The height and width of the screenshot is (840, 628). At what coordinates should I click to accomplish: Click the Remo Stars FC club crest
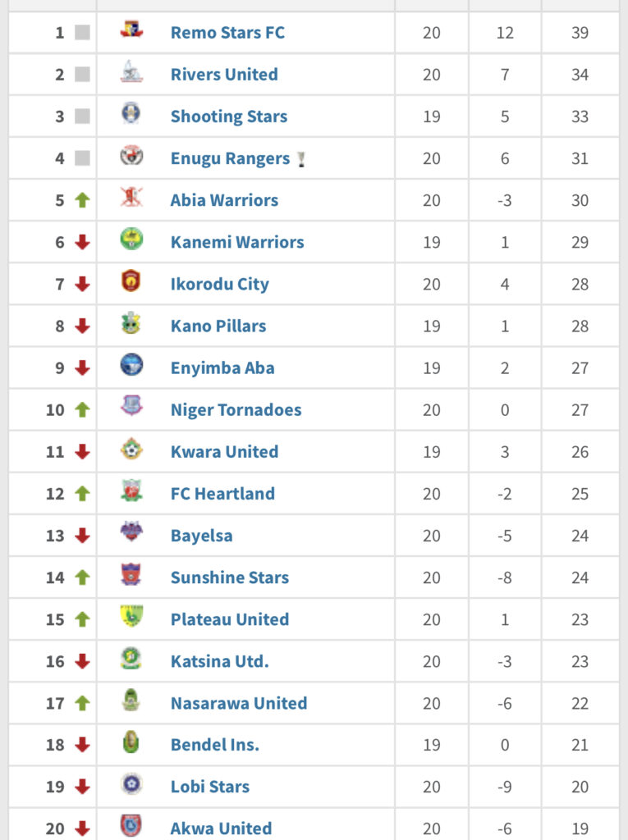pos(131,31)
